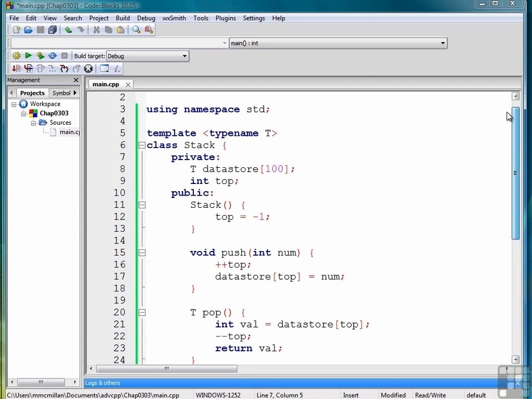Click the Next line debug icon

tap(40, 69)
